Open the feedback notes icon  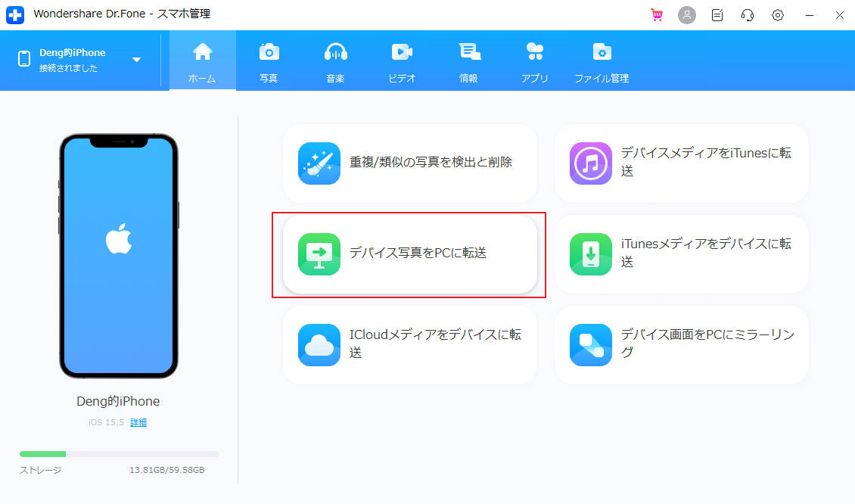coord(717,15)
